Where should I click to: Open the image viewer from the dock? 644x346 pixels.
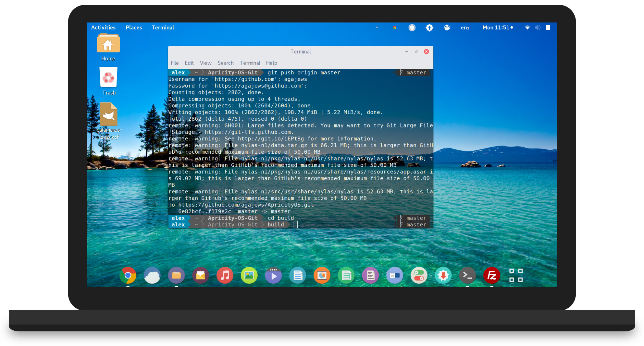point(249,275)
